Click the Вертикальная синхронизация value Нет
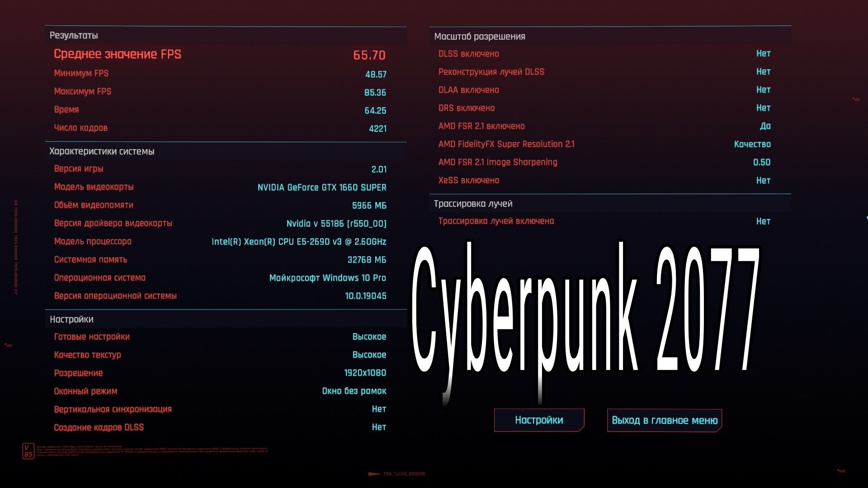This screenshot has width=868, height=488. tap(379, 409)
